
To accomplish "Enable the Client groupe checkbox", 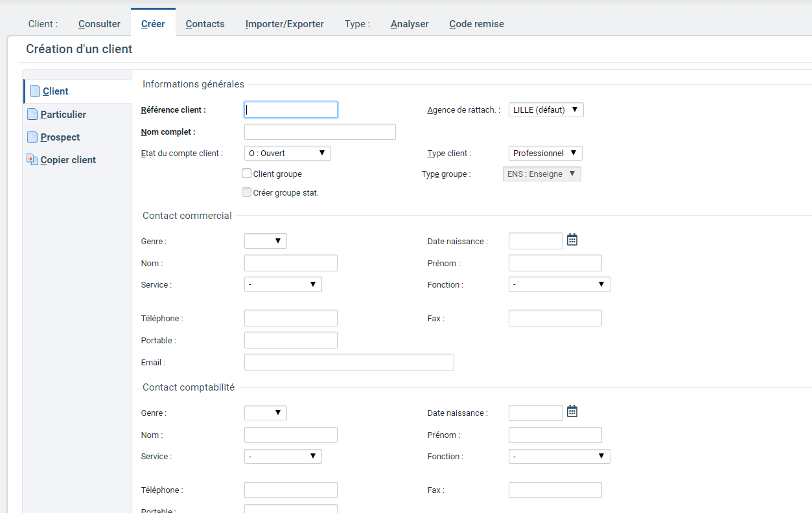I will (x=246, y=174).
